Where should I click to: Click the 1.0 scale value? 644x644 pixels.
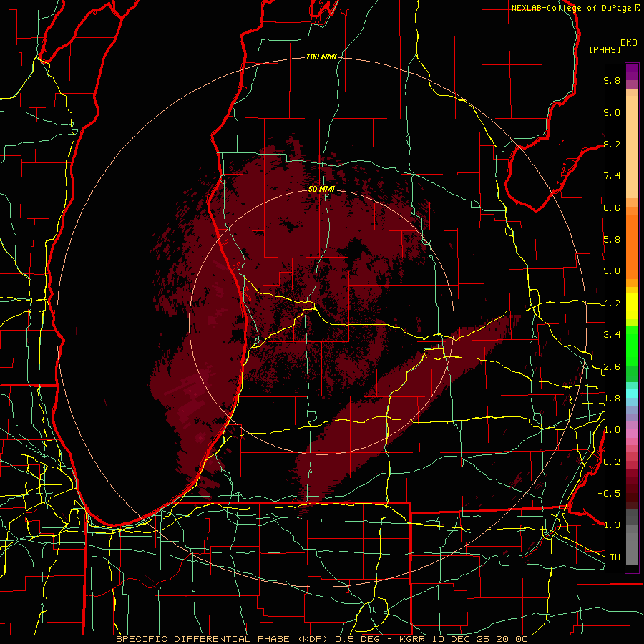tap(612, 431)
